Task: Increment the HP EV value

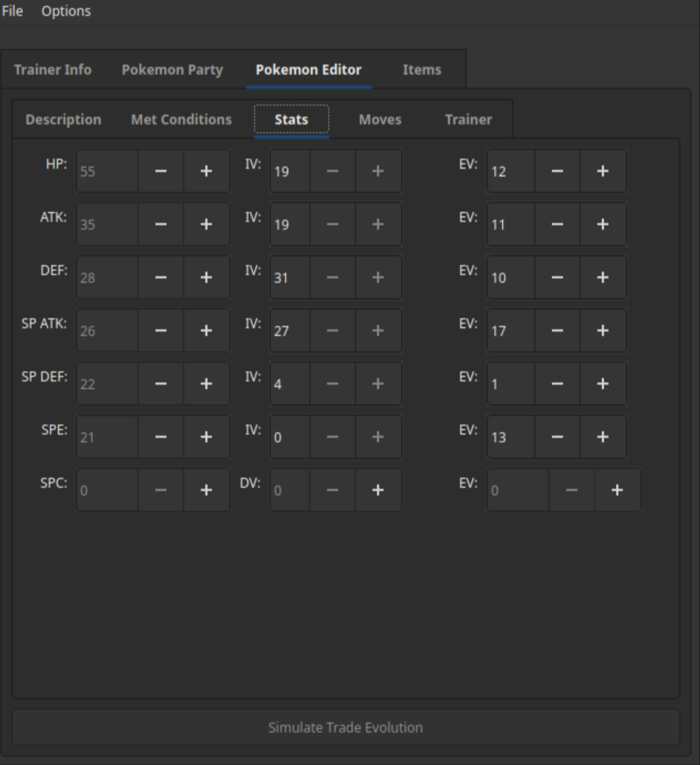Action: point(603,171)
